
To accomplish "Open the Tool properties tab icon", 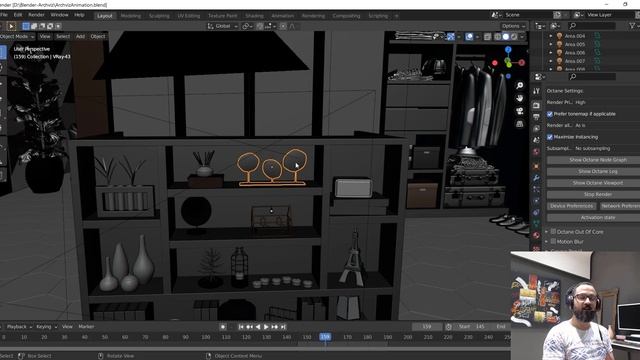I will pyautogui.click(x=536, y=91).
